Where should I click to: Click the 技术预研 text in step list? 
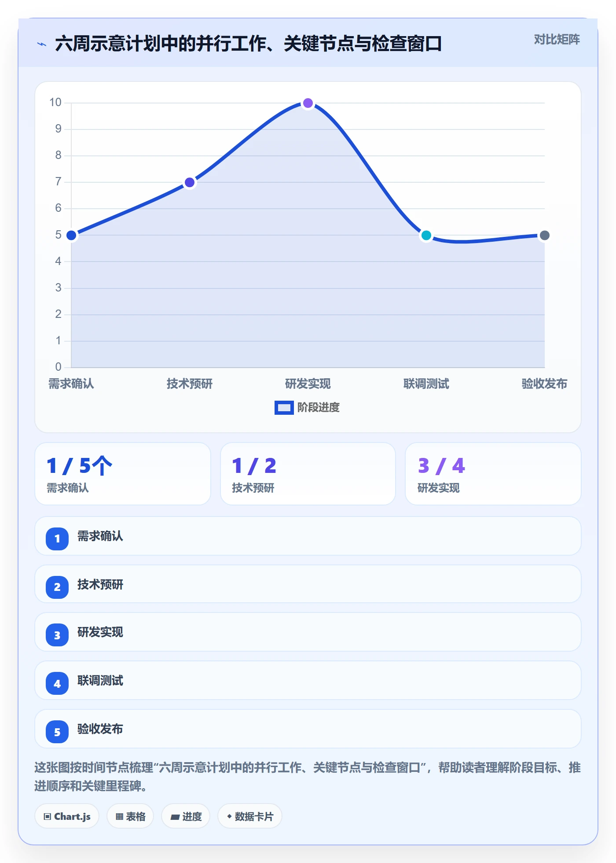pos(100,584)
